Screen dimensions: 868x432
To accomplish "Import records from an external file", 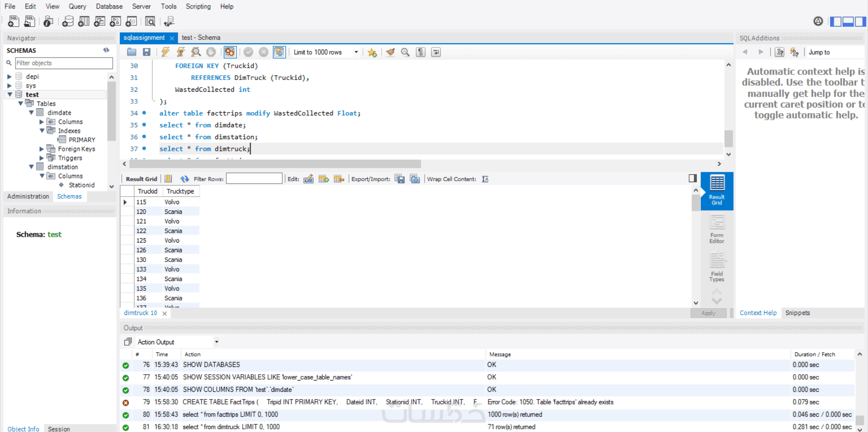I will point(415,179).
